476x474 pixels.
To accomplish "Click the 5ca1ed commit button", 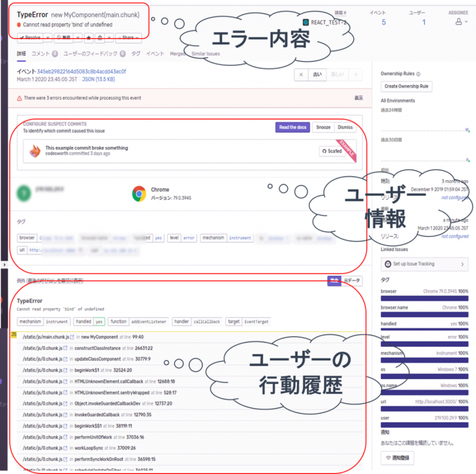I will 333,151.
